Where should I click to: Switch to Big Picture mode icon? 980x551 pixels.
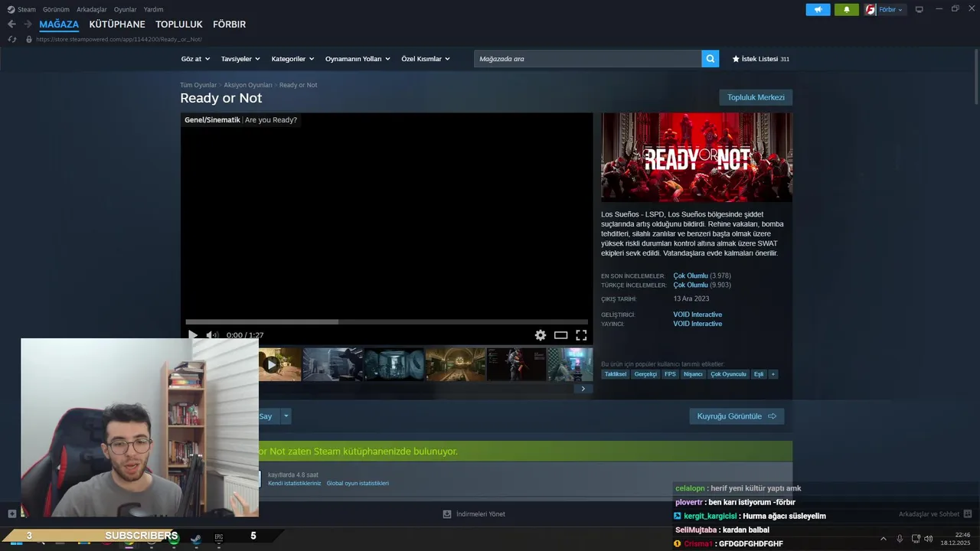[920, 9]
